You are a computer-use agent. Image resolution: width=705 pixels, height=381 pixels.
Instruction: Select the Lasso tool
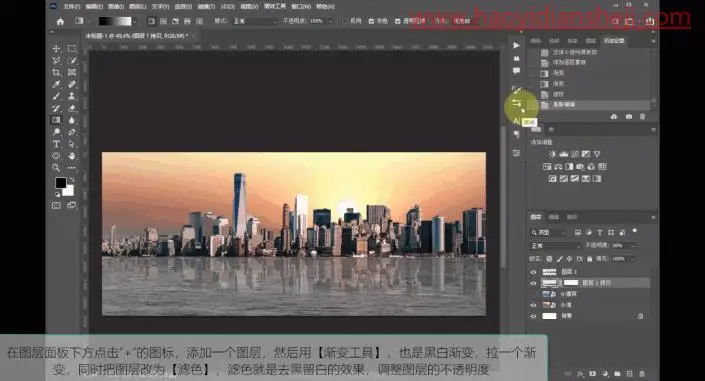[x=56, y=60]
